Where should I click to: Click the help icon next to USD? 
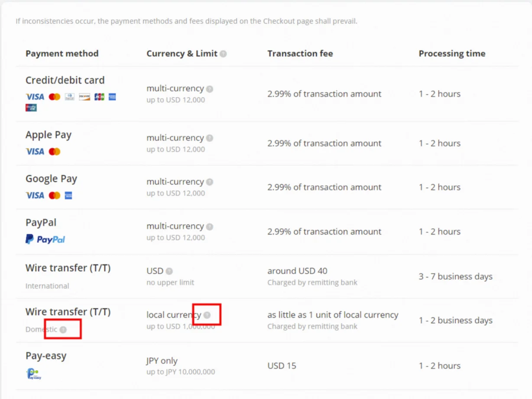(x=169, y=271)
